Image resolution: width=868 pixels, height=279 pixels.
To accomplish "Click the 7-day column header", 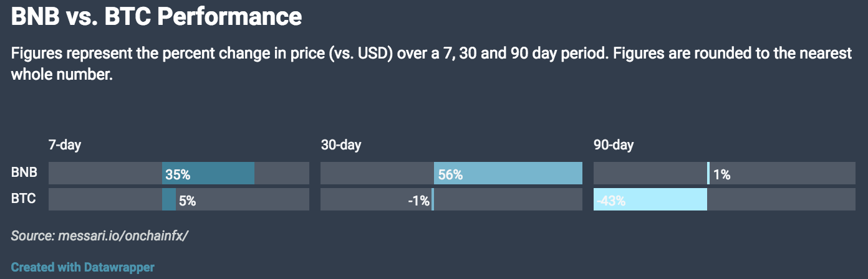I will point(65,145).
